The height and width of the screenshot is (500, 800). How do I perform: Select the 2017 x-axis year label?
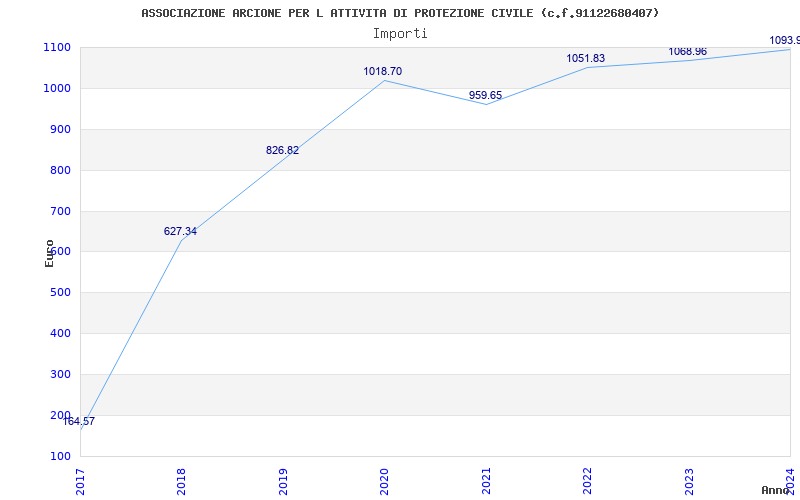[x=81, y=480]
